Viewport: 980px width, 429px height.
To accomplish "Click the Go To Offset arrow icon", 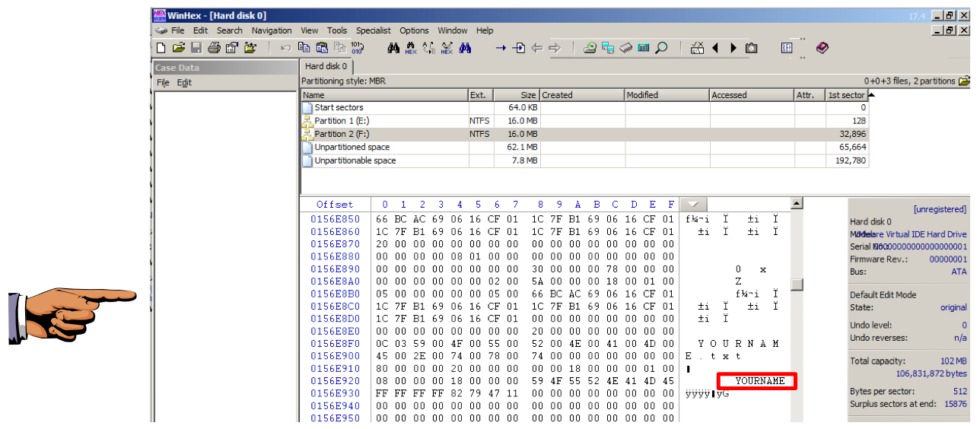I will 501,48.
